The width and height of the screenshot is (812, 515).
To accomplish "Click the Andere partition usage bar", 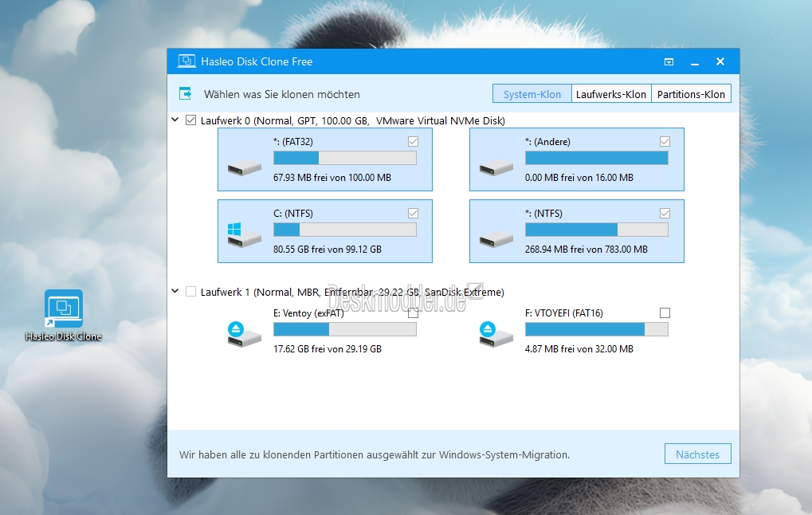I will [x=597, y=158].
